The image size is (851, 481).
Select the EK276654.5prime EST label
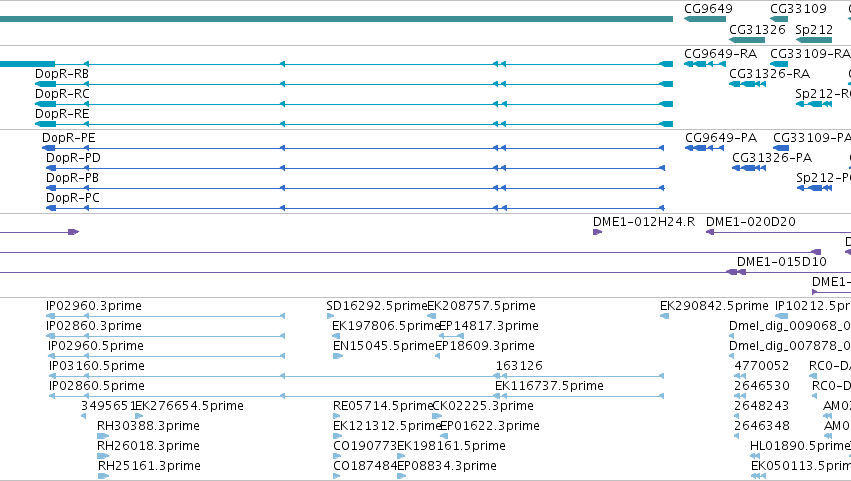pos(189,406)
